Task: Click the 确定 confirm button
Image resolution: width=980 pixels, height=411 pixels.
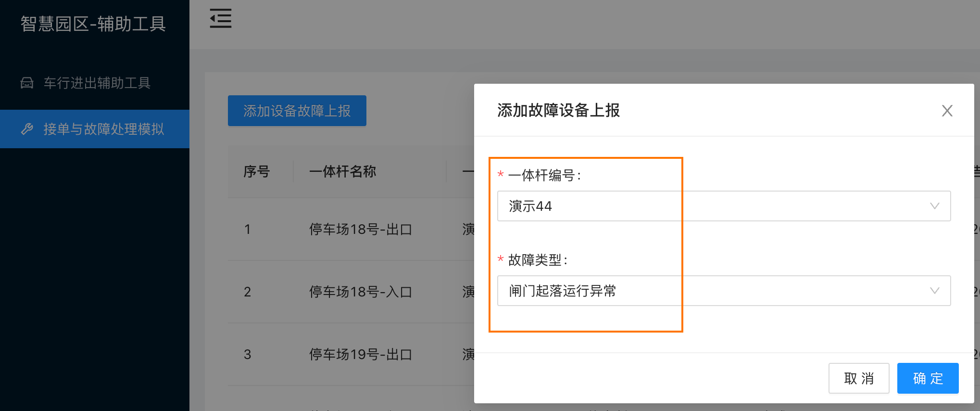Action: [928, 378]
